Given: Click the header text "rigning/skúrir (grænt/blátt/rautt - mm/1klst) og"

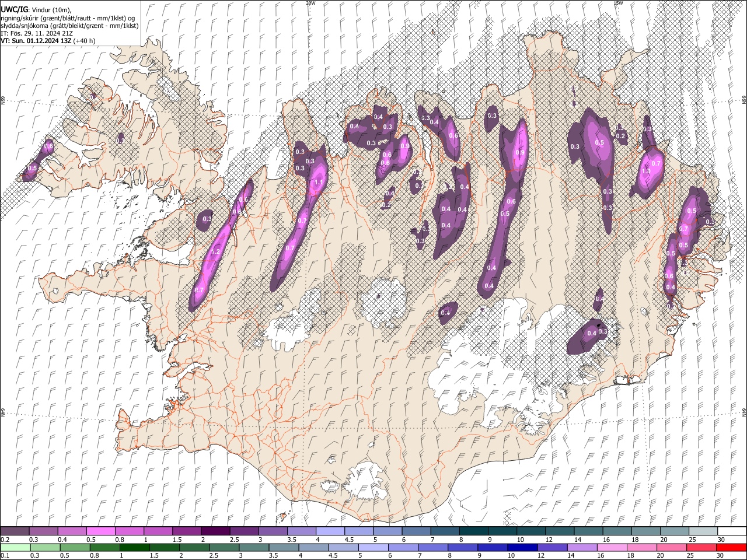Looking at the screenshot, I should click(68, 18).
